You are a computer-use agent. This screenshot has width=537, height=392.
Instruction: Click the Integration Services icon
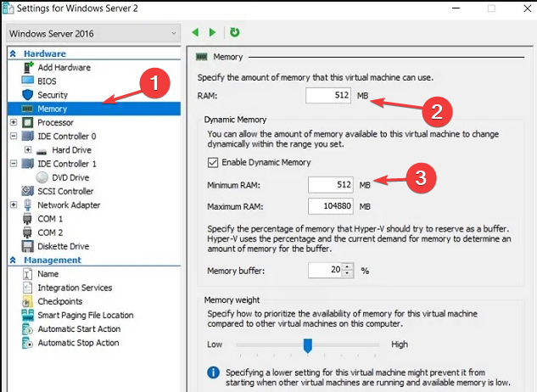click(x=27, y=288)
